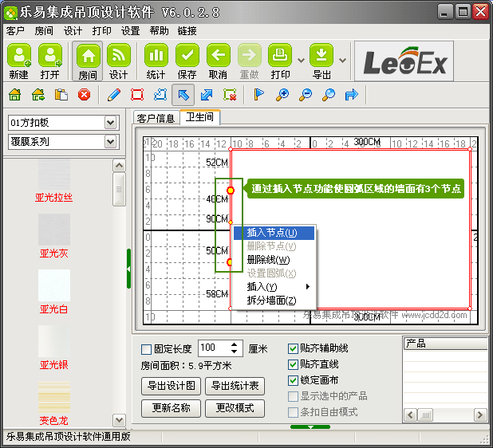Click the 新建 (New) toolbar icon
493x448 pixels.
point(19,55)
